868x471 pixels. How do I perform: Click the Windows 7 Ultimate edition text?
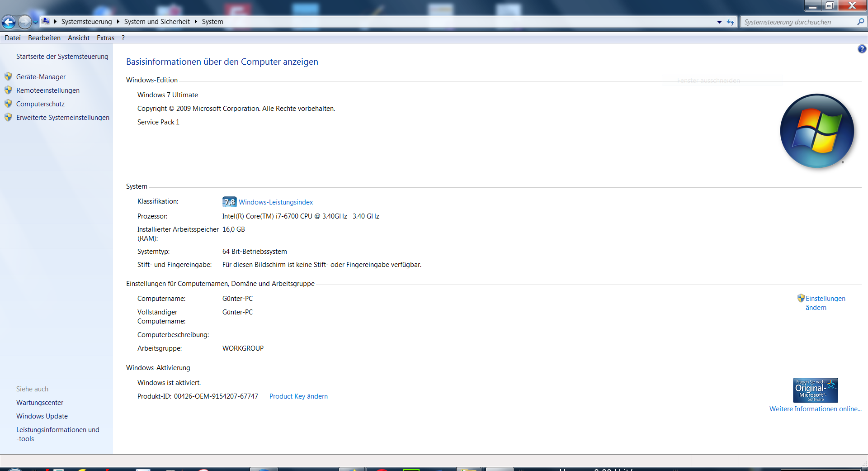point(168,95)
